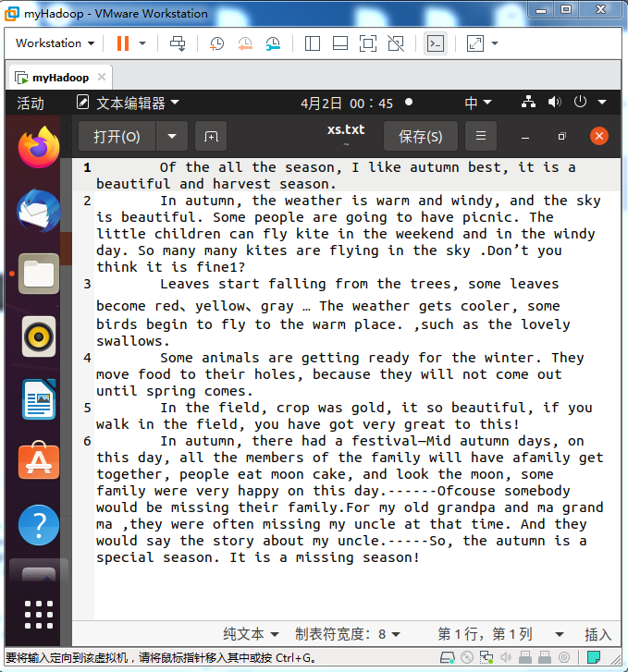This screenshot has width=628, height=672.
Task: Click the VMware sound card status icon
Action: 506,657
